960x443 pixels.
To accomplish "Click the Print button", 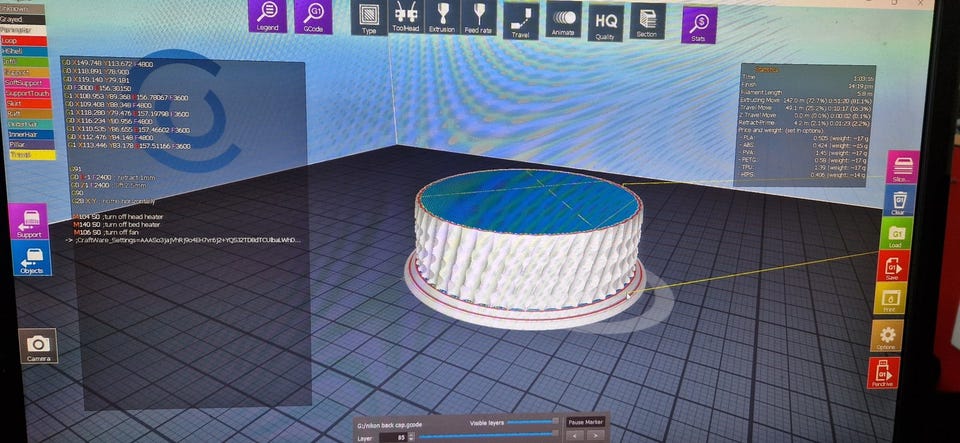I will click(x=890, y=299).
